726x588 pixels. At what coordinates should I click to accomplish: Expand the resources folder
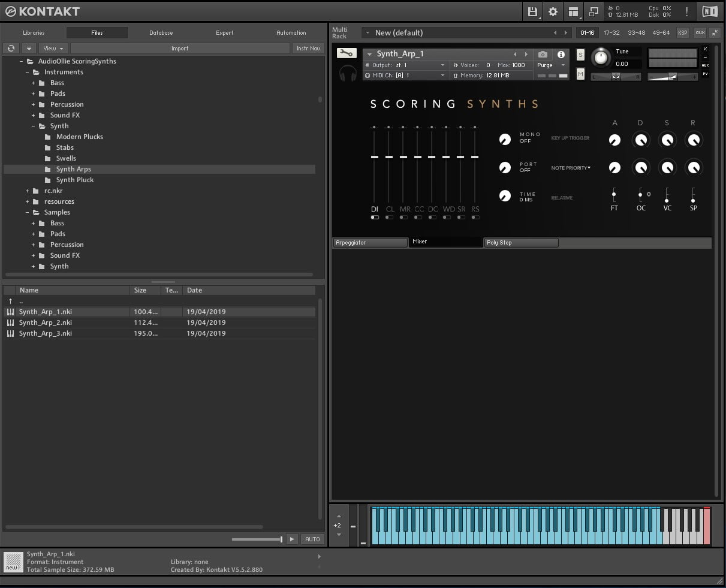pyautogui.click(x=28, y=202)
